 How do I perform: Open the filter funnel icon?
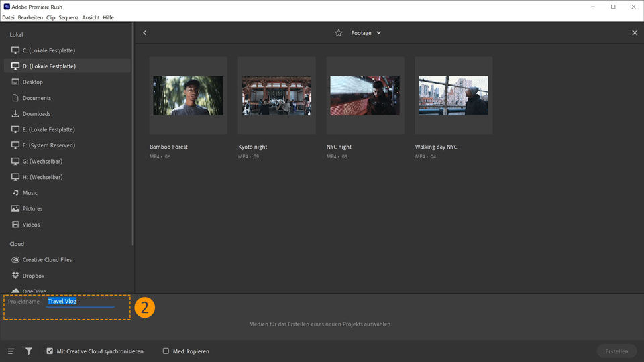[x=29, y=351]
